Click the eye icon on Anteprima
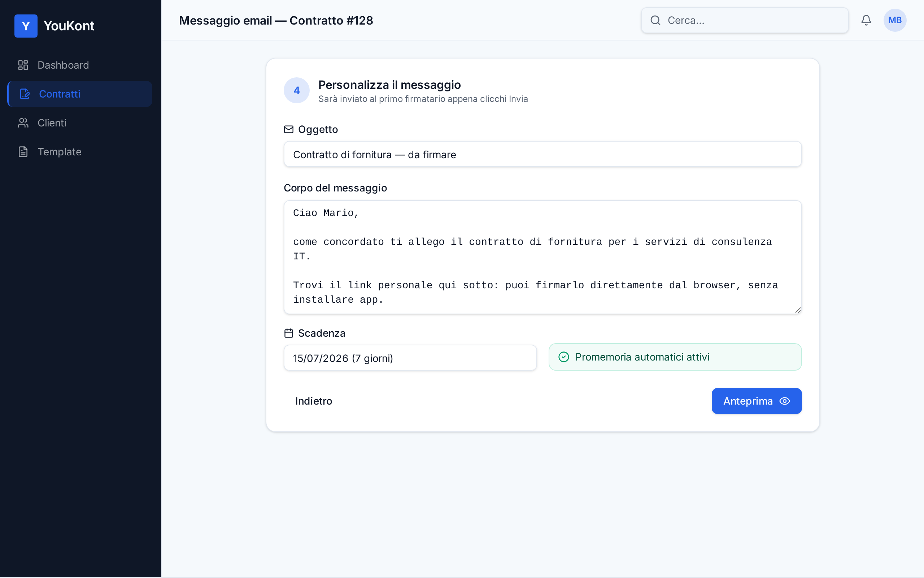924x578 pixels. [x=784, y=401]
